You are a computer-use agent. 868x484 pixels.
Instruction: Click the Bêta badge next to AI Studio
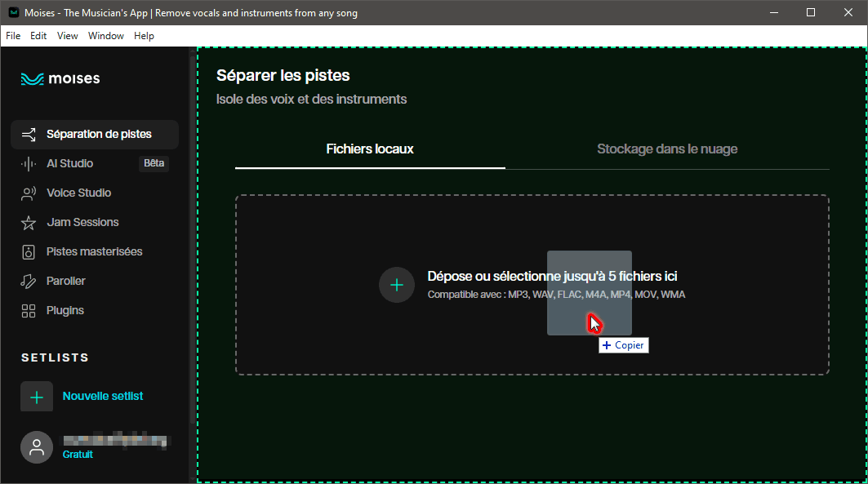click(x=154, y=163)
